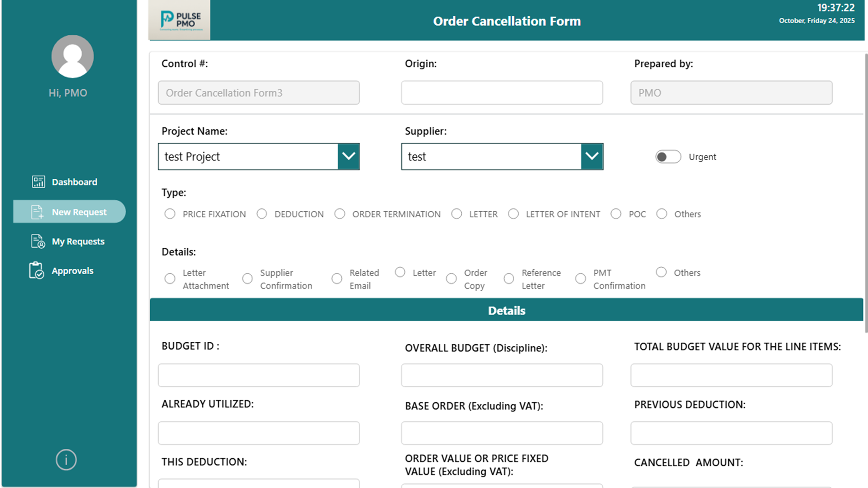Go to Approvals menu item

click(72, 271)
